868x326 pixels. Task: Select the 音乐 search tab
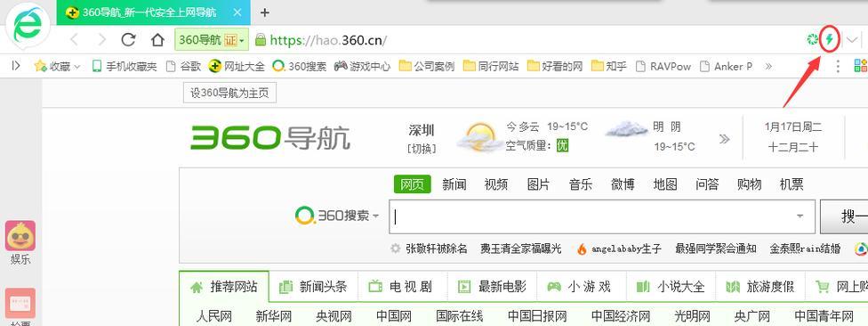point(581,184)
